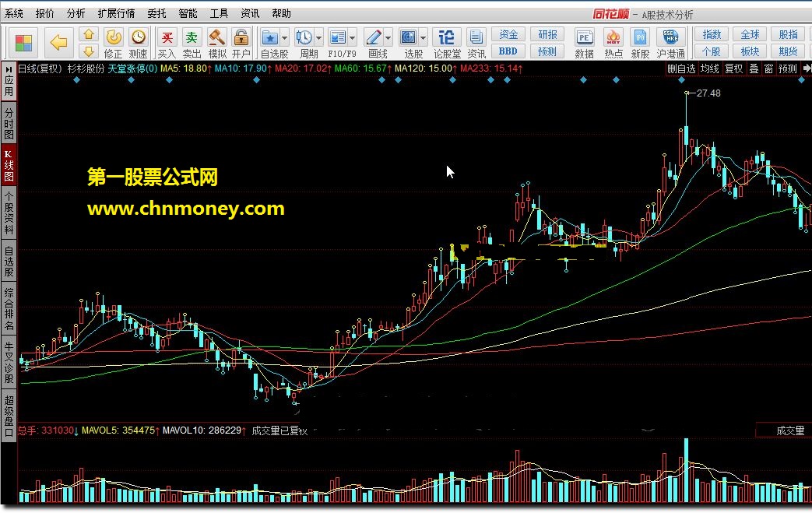Expand the 选股 dropdown arrow
This screenshot has height=513, width=812.
pyautogui.click(x=423, y=38)
